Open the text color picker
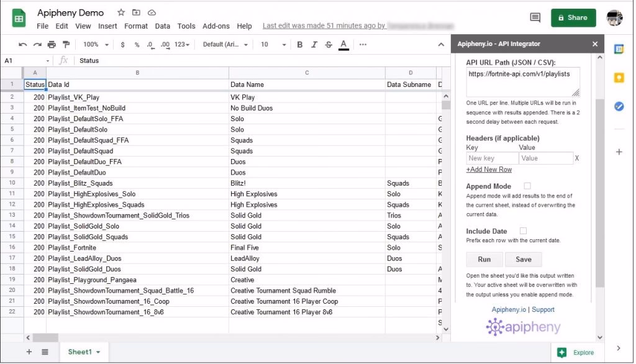The width and height of the screenshot is (636, 364). point(343,45)
